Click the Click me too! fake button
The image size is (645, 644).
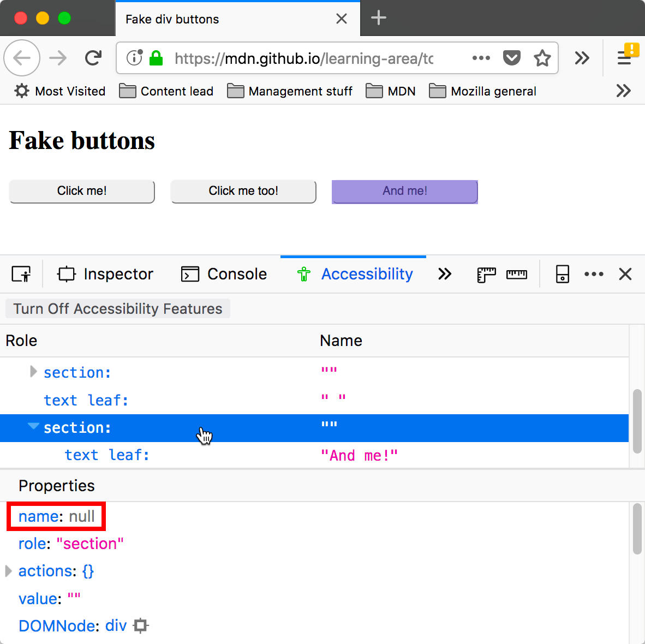coord(243,191)
